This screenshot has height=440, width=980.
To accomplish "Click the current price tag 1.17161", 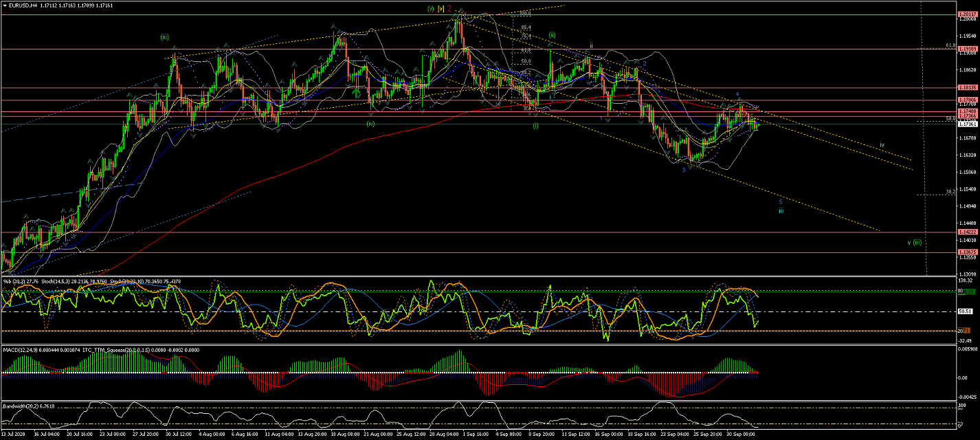I will 967,124.
